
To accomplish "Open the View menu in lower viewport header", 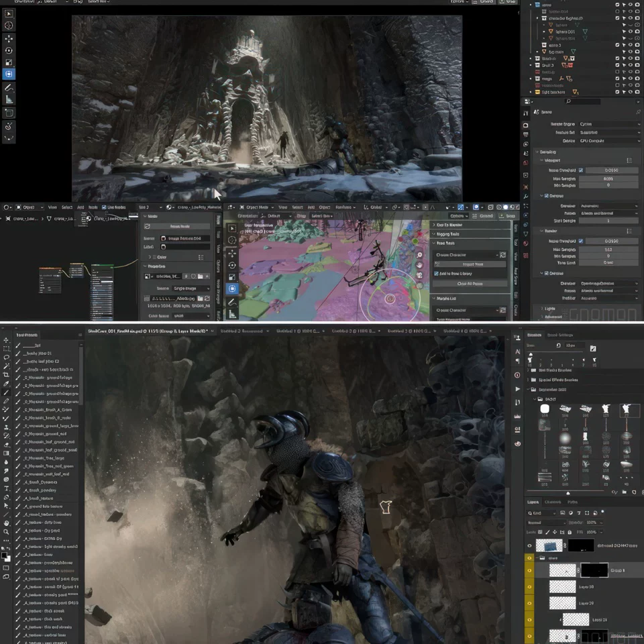I will coord(283,207).
